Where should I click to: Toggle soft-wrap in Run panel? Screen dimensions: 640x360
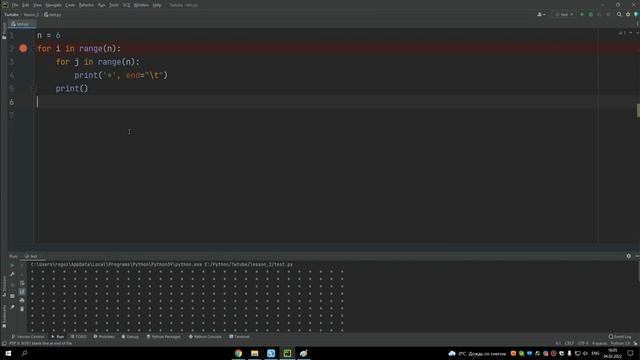[22, 283]
